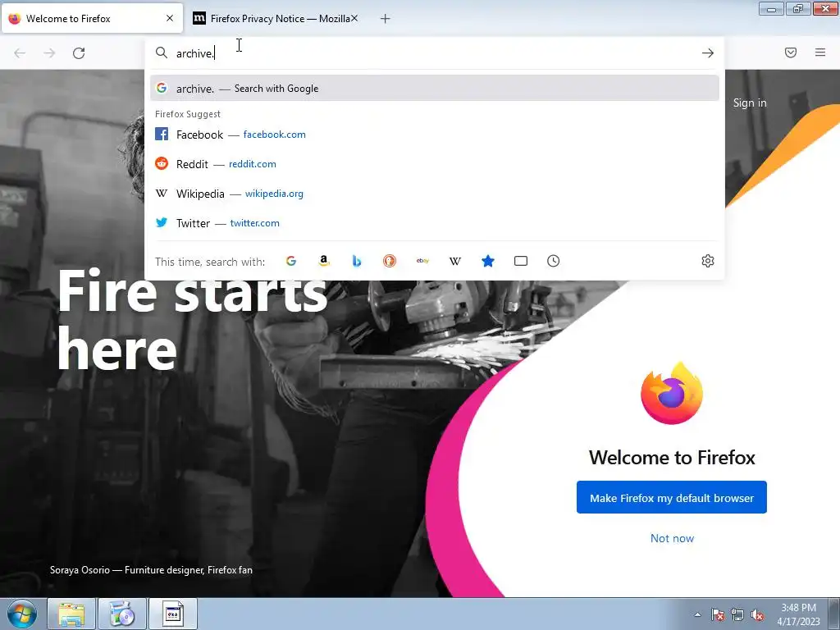Open search settings gear icon
This screenshot has height=630, width=840.
(x=708, y=261)
